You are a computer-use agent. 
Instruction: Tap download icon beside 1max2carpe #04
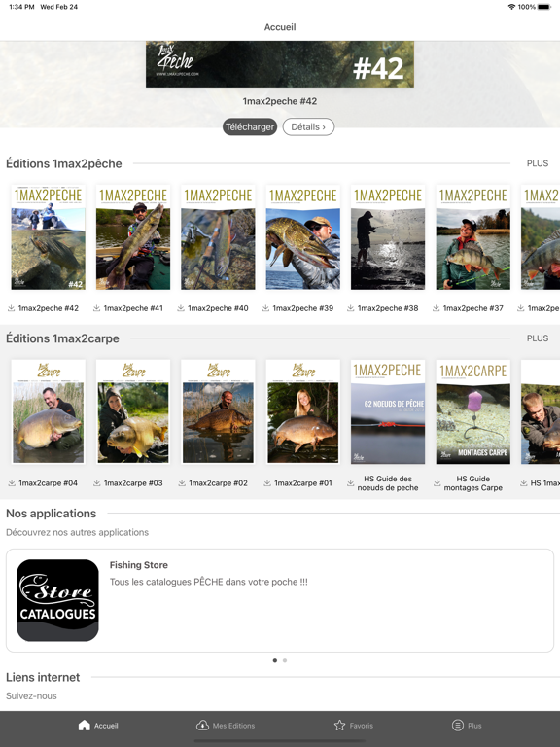tap(12, 483)
